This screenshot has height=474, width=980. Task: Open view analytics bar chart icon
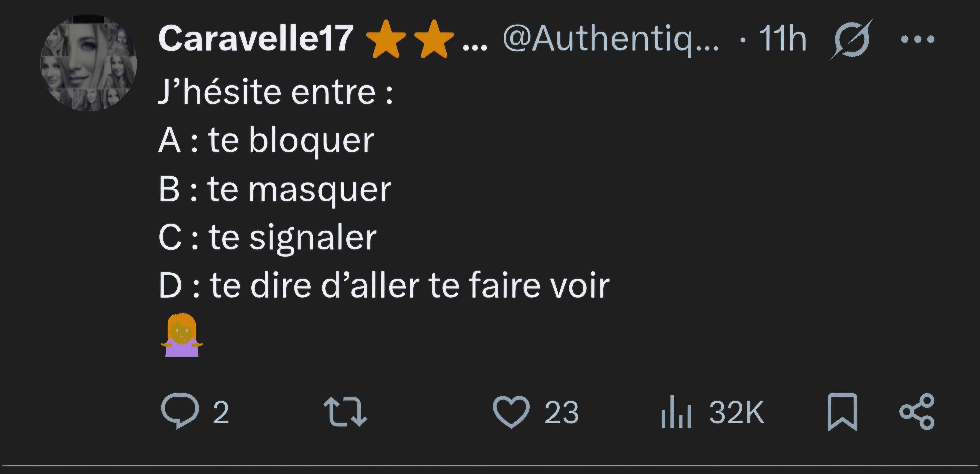(x=676, y=412)
